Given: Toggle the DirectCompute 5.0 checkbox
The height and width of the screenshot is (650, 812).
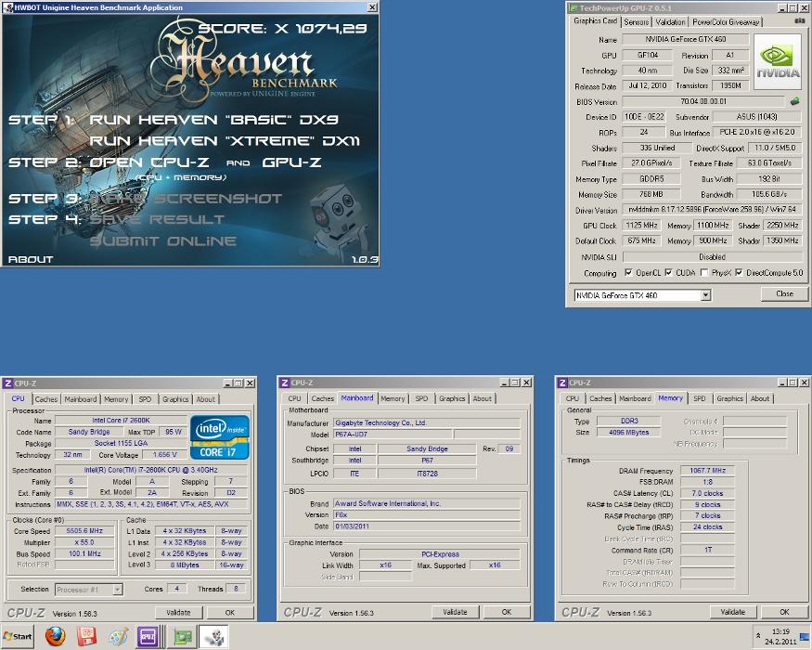Looking at the screenshot, I should click(739, 272).
